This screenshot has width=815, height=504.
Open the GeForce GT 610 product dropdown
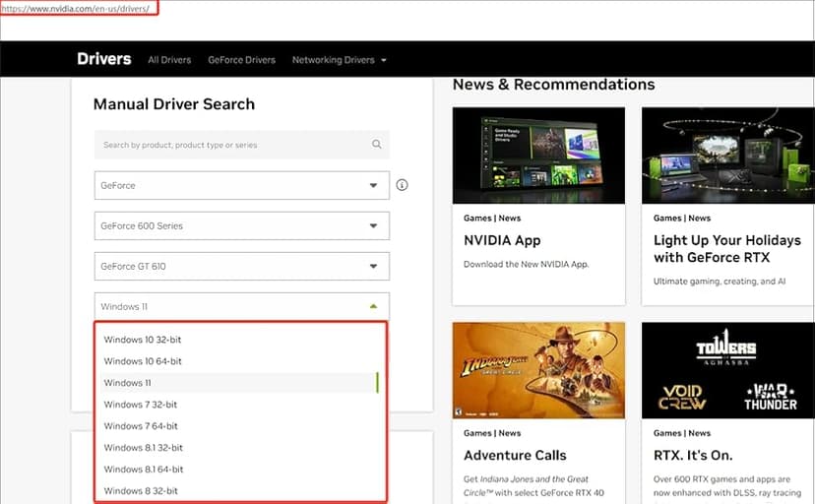click(241, 266)
